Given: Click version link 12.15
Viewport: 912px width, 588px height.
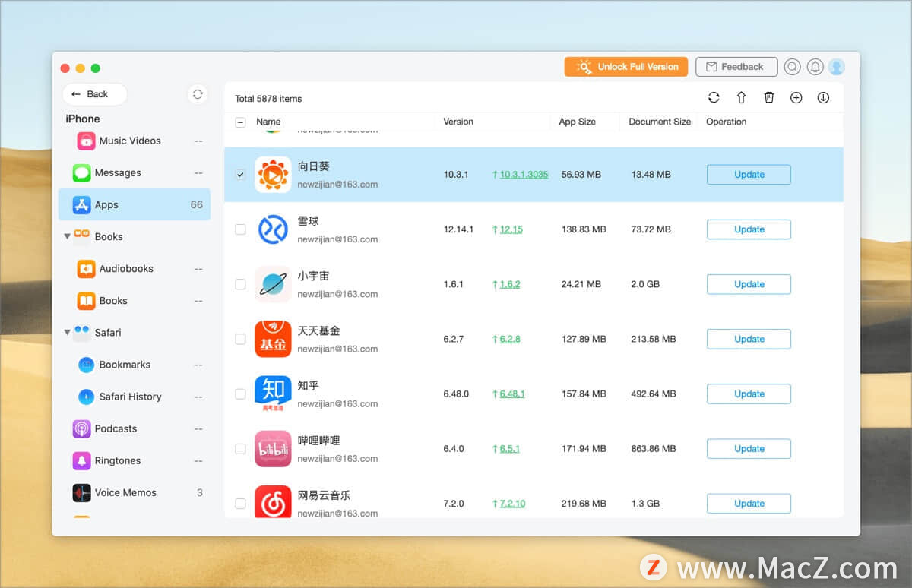Looking at the screenshot, I should tap(511, 229).
